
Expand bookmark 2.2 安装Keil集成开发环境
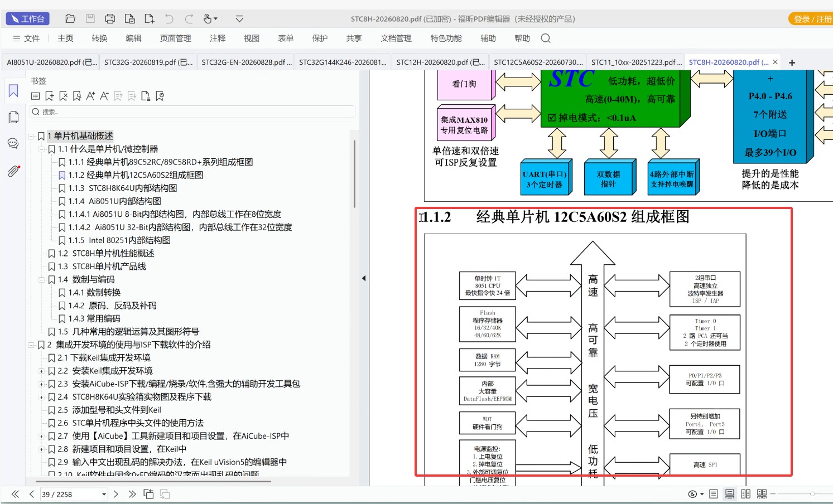[41, 371]
